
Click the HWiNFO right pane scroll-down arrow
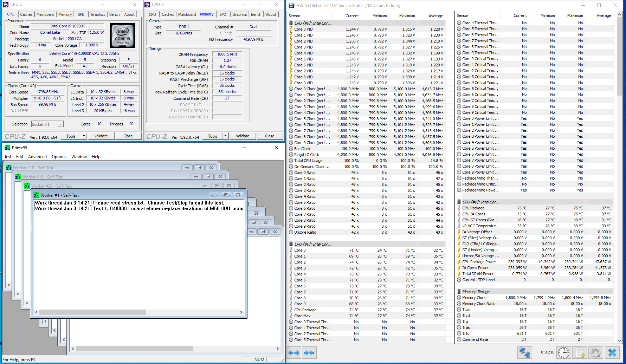[x=619, y=340]
